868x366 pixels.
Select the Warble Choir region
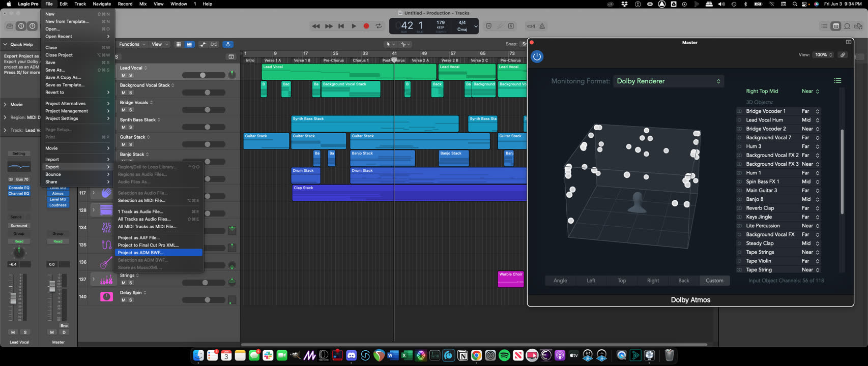point(510,279)
